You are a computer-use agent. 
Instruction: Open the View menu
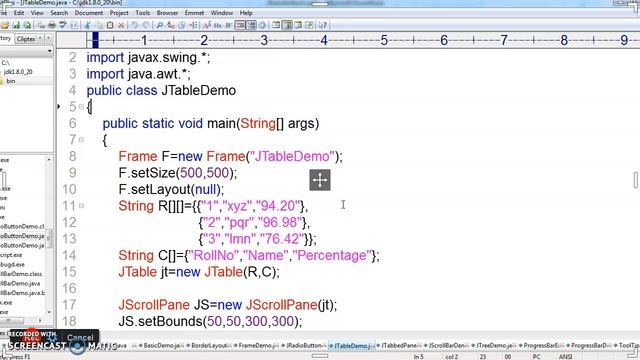pos(37,13)
